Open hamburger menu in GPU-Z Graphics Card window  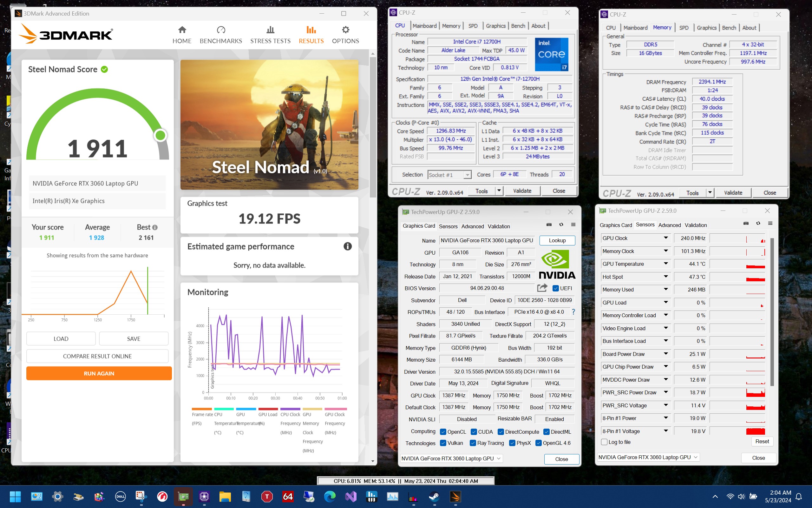click(573, 224)
